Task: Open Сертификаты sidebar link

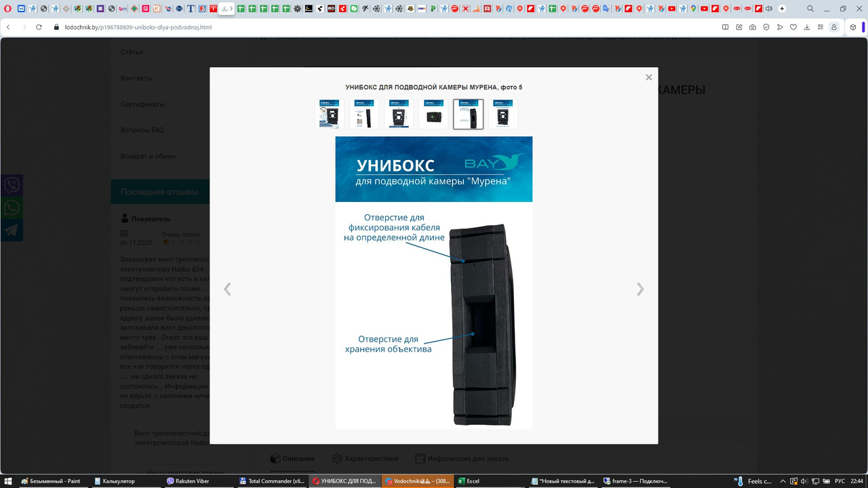Action: (x=142, y=104)
